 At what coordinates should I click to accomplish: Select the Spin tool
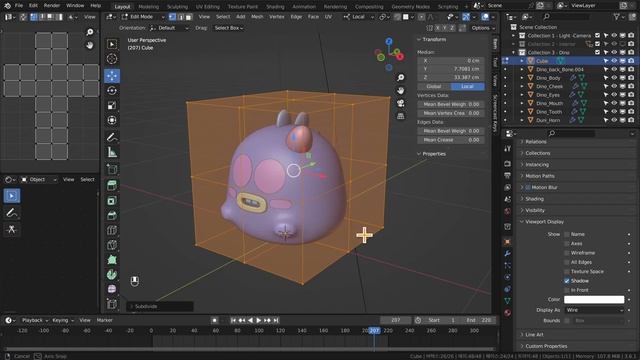click(112, 274)
